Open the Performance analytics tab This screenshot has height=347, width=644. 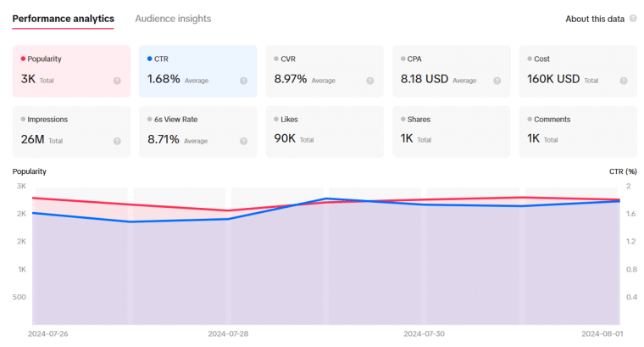coord(64,19)
